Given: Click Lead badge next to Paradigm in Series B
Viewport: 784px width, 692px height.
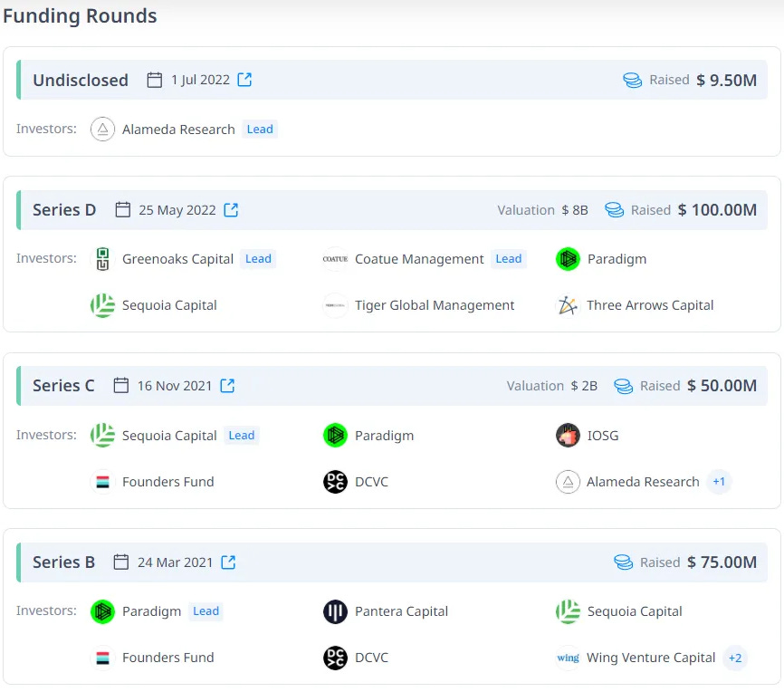Looking at the screenshot, I should coord(206,611).
